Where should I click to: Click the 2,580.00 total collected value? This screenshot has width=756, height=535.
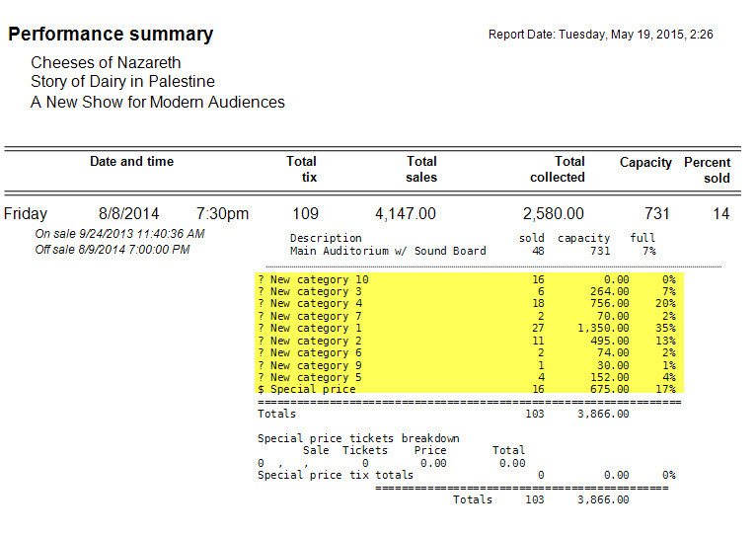[553, 213]
